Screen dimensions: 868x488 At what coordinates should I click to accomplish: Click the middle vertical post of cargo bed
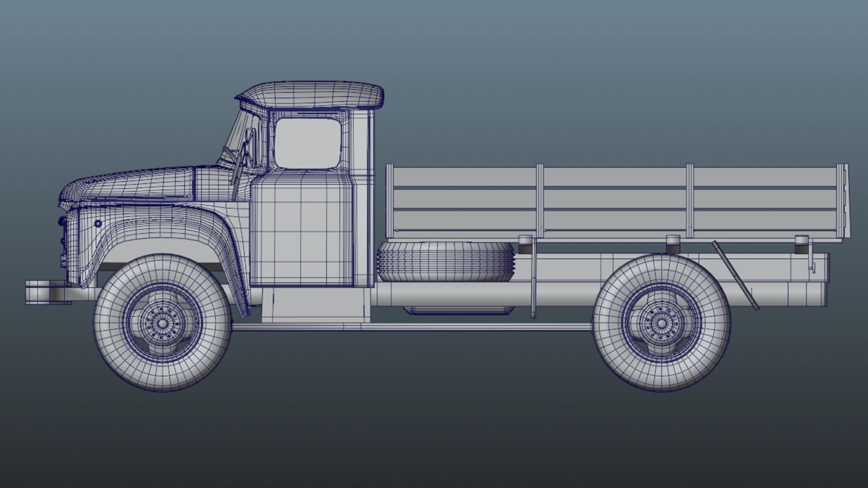pyautogui.click(x=539, y=201)
